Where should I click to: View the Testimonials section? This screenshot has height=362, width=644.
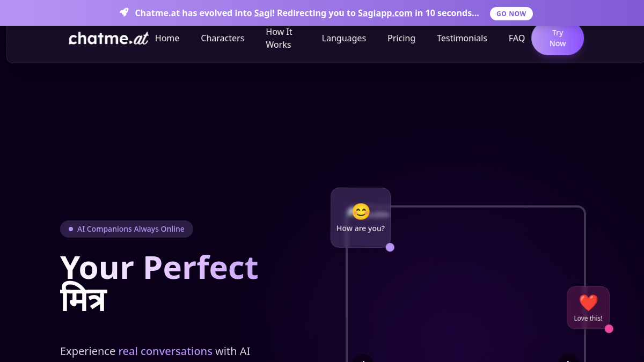(x=462, y=38)
